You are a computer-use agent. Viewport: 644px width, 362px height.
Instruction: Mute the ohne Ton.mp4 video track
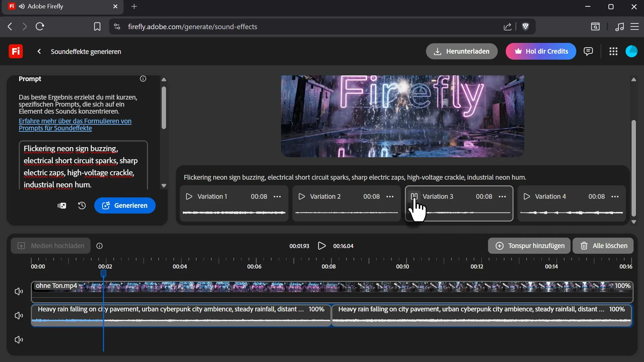[19, 292]
